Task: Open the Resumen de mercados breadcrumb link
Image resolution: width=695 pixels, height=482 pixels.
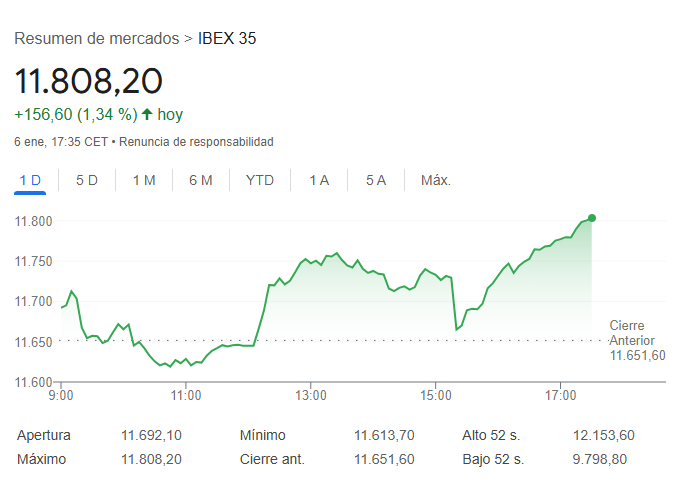Action: [x=95, y=39]
